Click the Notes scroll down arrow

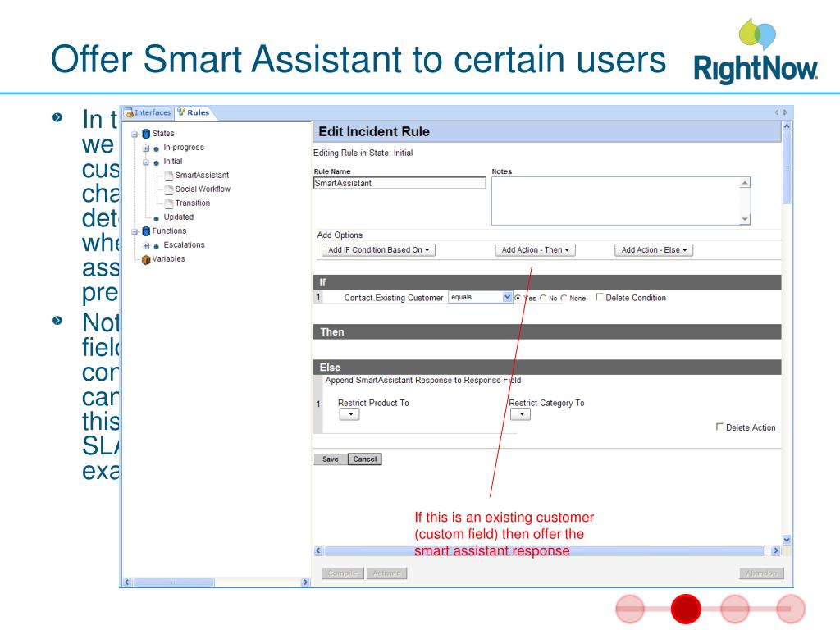click(x=745, y=219)
